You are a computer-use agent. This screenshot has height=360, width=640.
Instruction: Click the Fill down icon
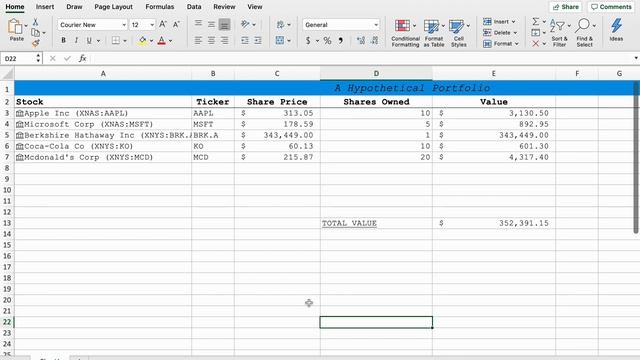[x=536, y=32]
